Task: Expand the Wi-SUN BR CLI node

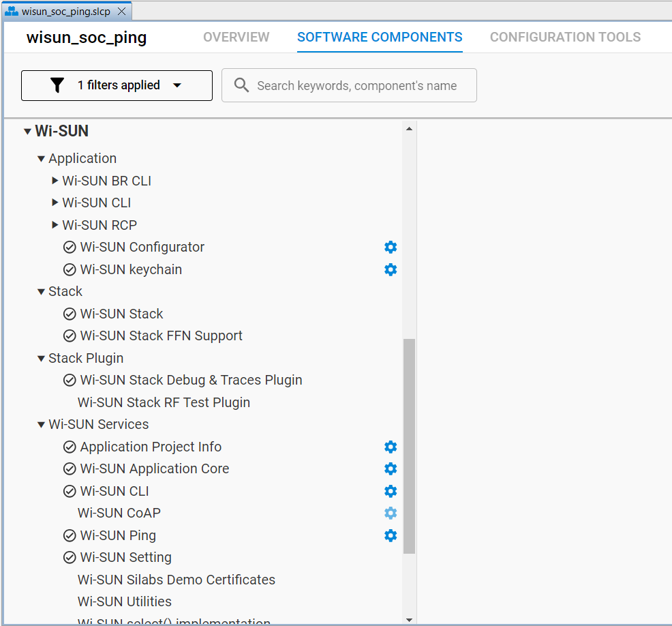Action: (55, 181)
